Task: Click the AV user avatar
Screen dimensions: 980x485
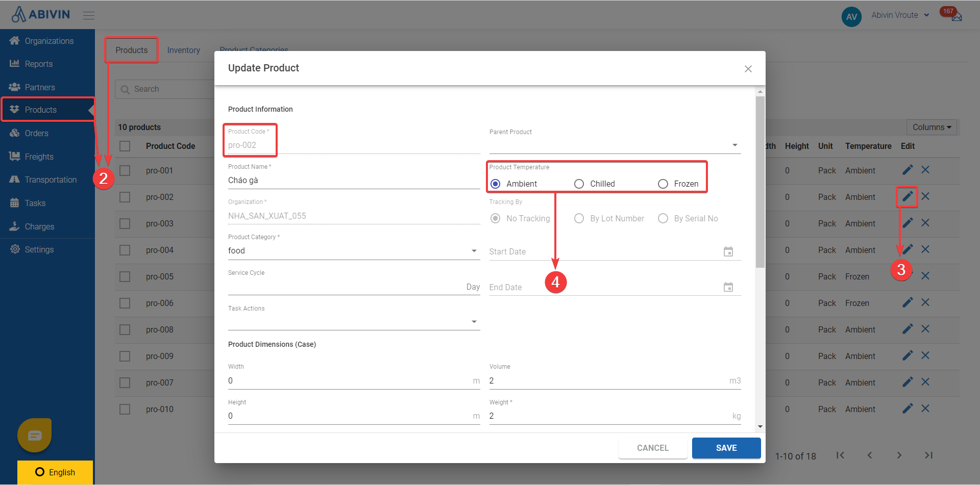Action: pos(851,17)
